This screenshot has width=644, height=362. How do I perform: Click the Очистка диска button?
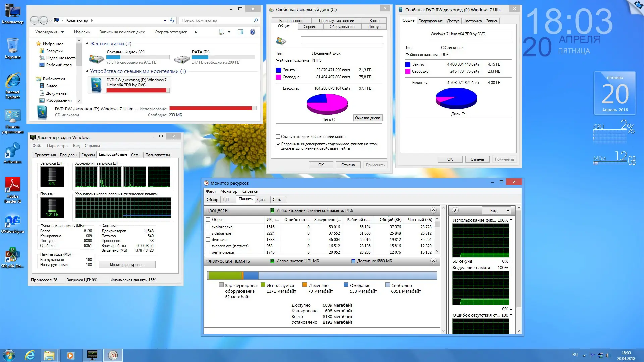(367, 118)
